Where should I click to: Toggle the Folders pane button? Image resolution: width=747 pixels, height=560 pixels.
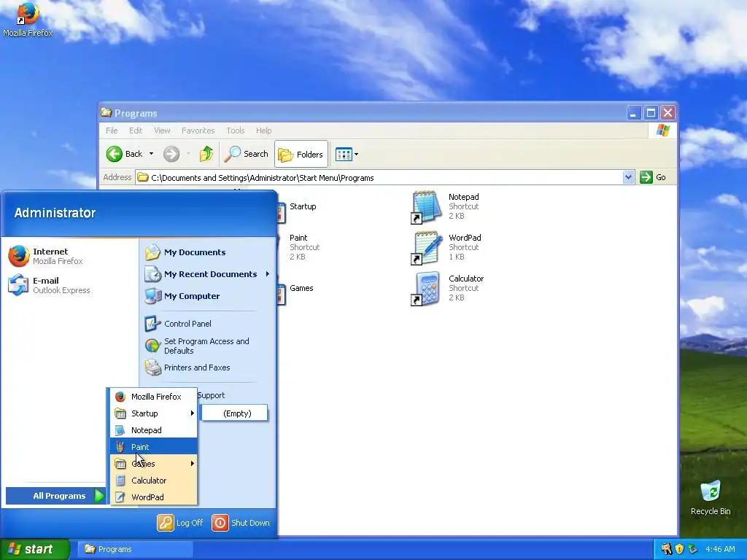click(x=301, y=155)
